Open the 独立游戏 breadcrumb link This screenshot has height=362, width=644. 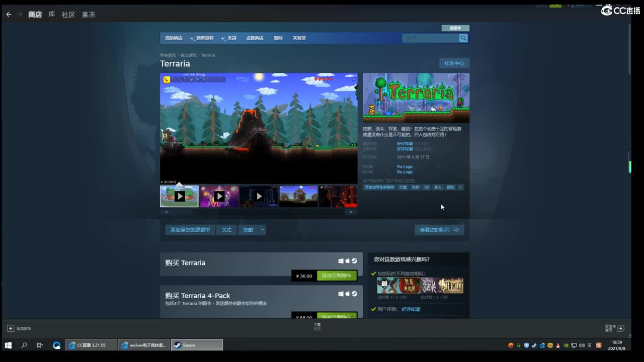pyautogui.click(x=189, y=55)
